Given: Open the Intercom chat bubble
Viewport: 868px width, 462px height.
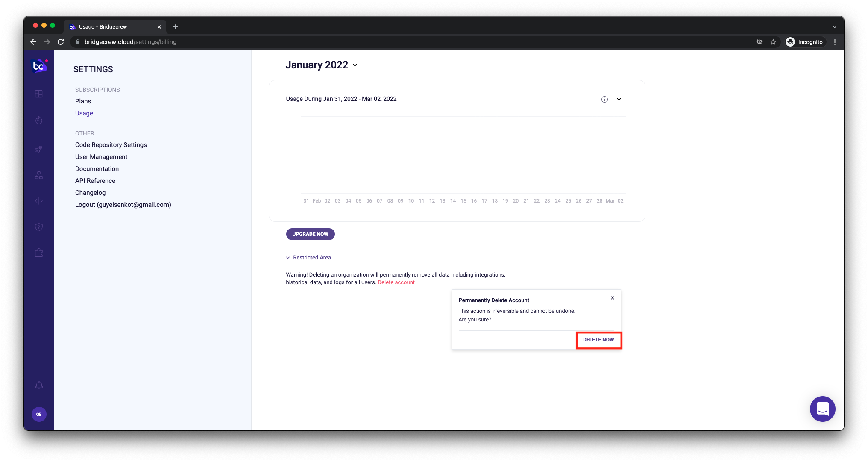Looking at the screenshot, I should [822, 409].
